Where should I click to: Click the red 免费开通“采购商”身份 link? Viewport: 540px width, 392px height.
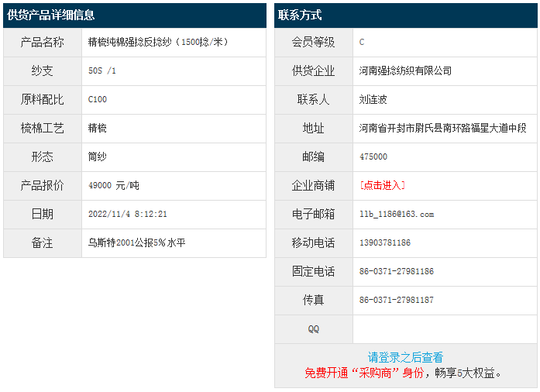tap(363, 373)
